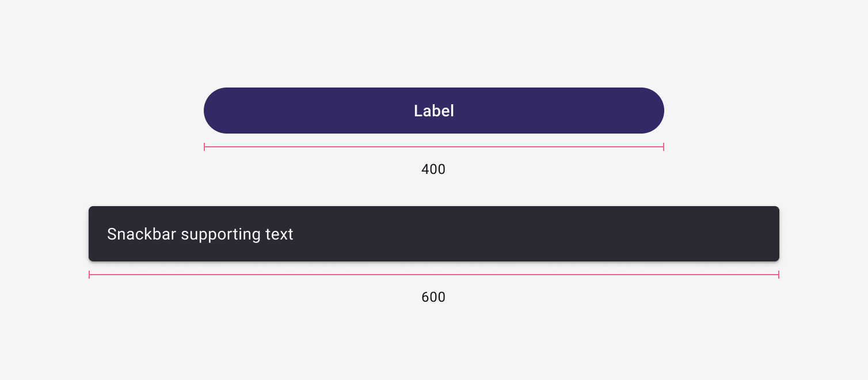Click the left tick of the 600 ruler
Viewport: 868px width, 380px height.
90,275
